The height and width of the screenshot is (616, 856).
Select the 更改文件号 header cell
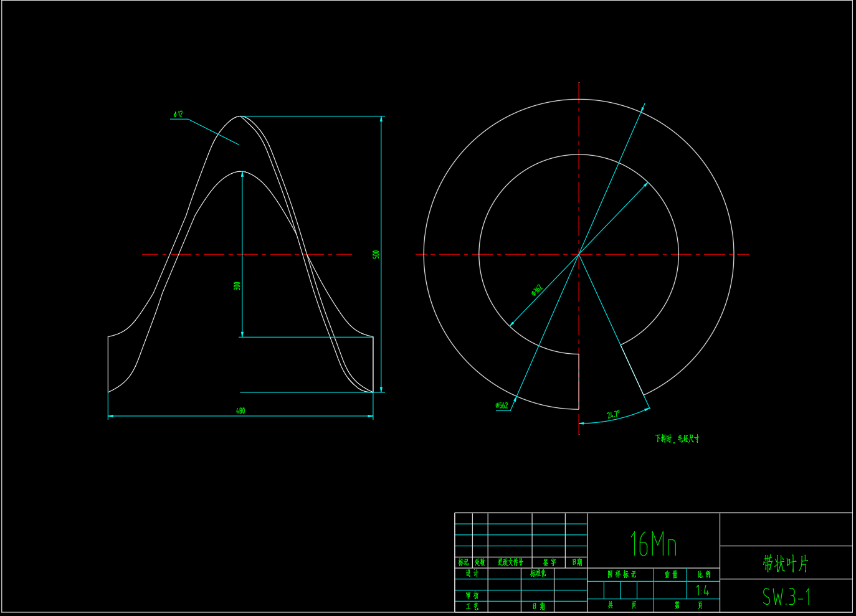click(x=510, y=562)
